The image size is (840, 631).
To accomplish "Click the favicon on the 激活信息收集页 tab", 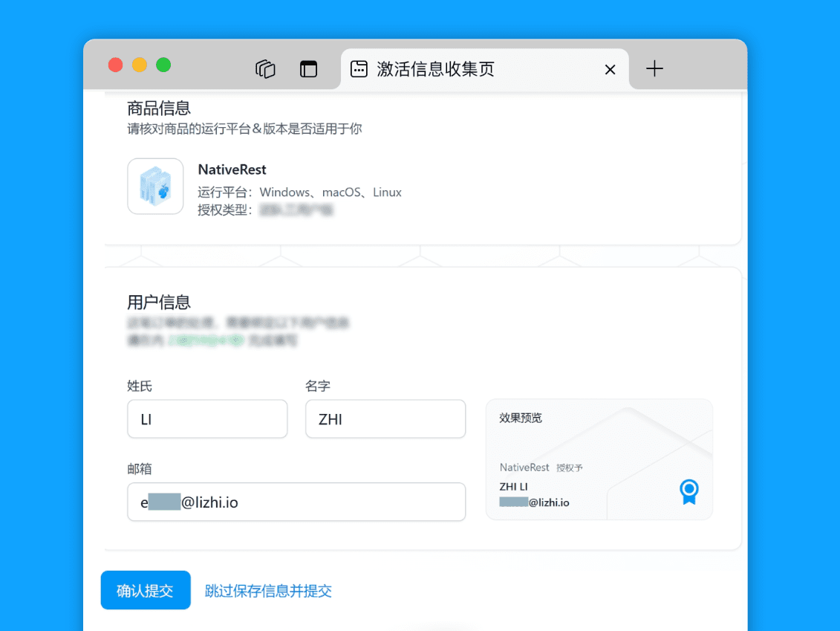I will click(x=359, y=69).
